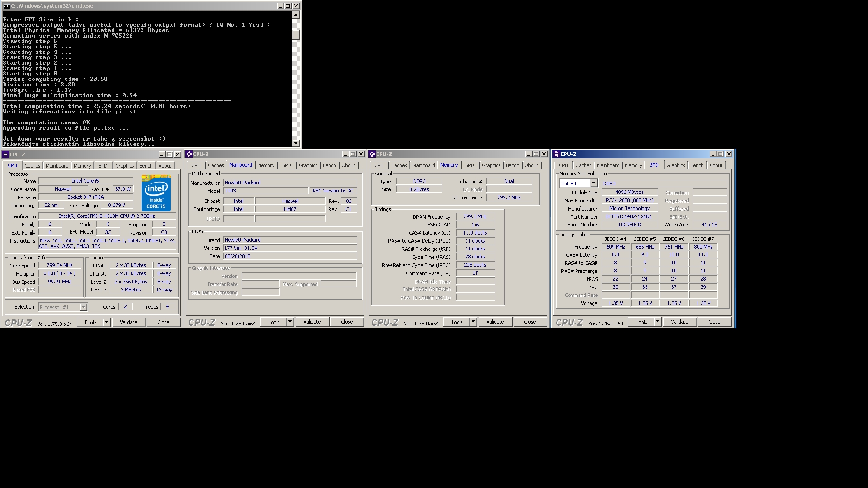Click BIOS version L77 Ver. 01.34
Image resolution: width=868 pixels, height=488 pixels.
click(290, 248)
